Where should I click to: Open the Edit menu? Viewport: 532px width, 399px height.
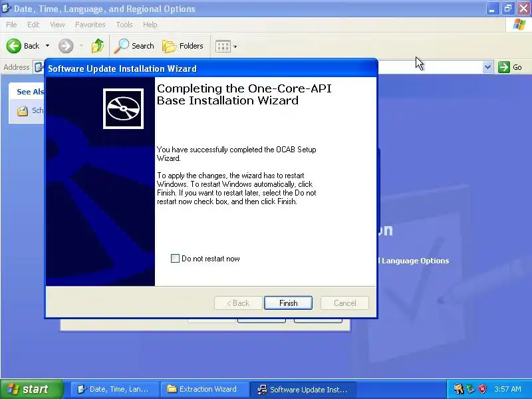pos(33,25)
